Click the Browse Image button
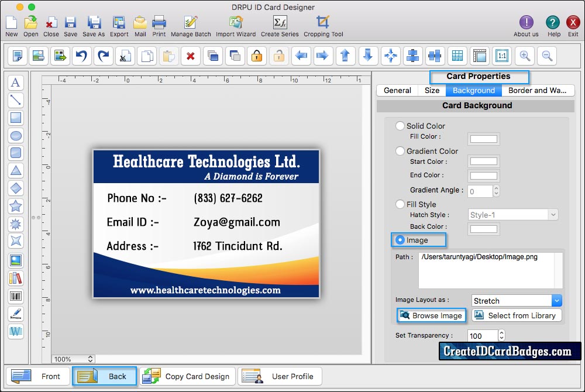The image size is (585, 392). [431, 315]
